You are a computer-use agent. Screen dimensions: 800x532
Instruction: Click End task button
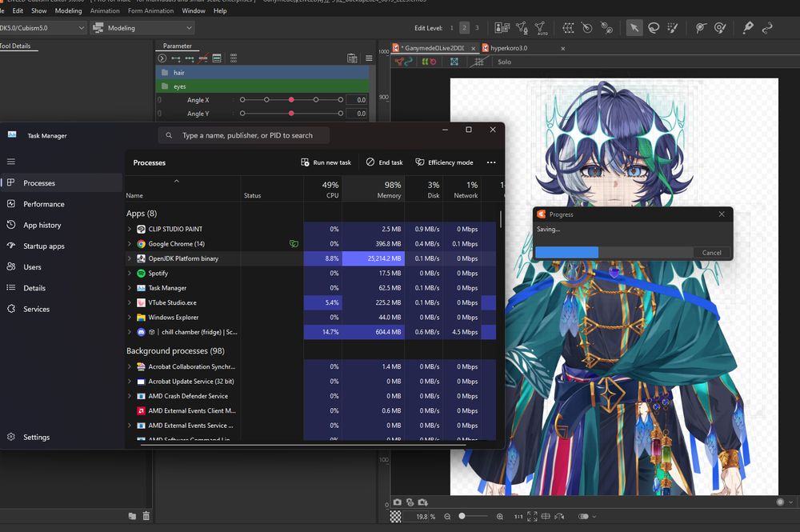[x=385, y=162]
